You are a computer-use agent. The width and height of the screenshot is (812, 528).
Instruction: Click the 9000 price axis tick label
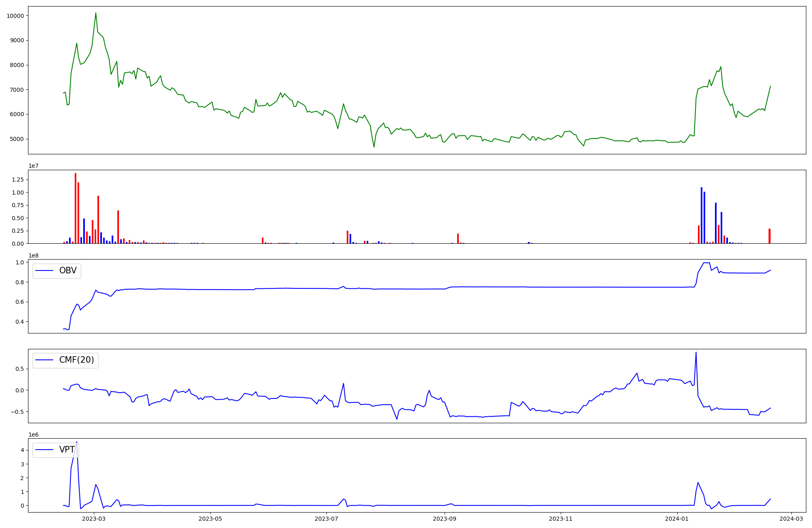point(17,40)
